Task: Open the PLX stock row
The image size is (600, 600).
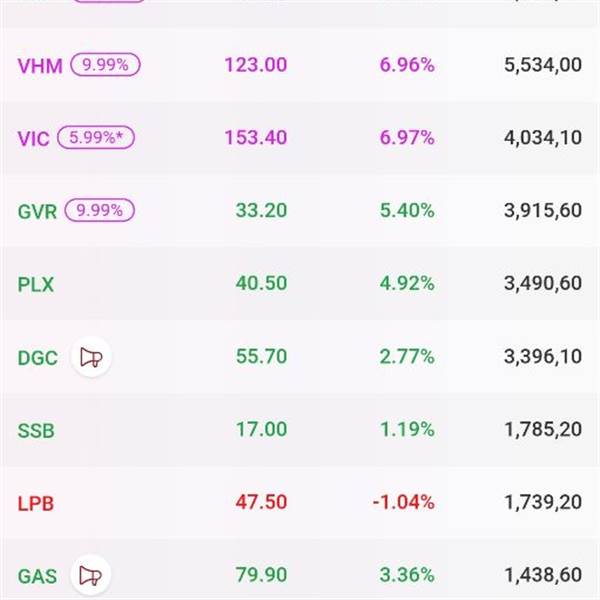Action: 36,285
